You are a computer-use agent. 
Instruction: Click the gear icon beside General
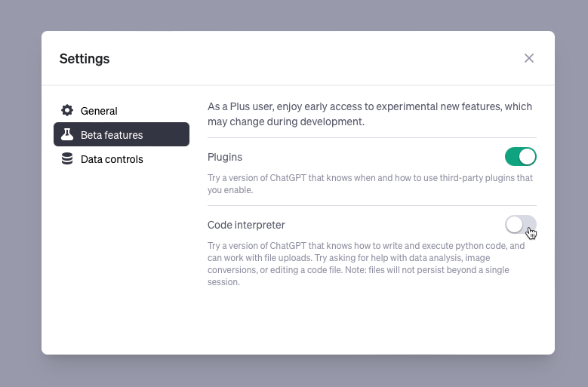(x=67, y=111)
